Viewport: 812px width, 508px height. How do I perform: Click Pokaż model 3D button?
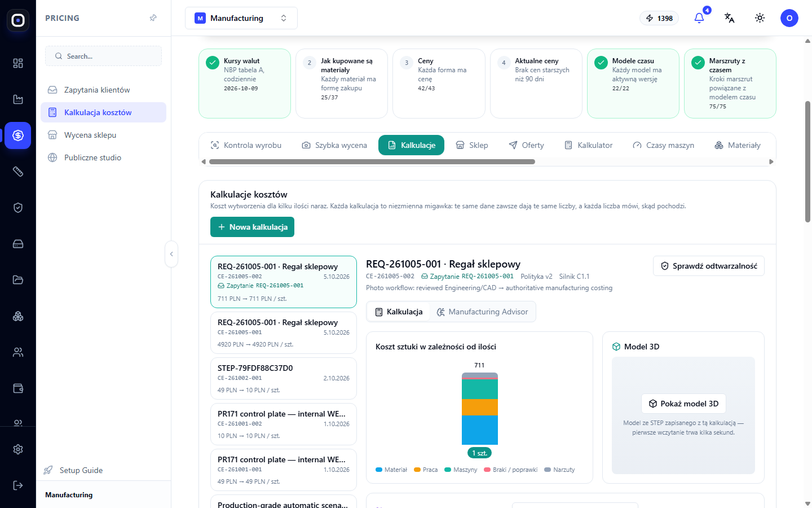pyautogui.click(x=683, y=404)
